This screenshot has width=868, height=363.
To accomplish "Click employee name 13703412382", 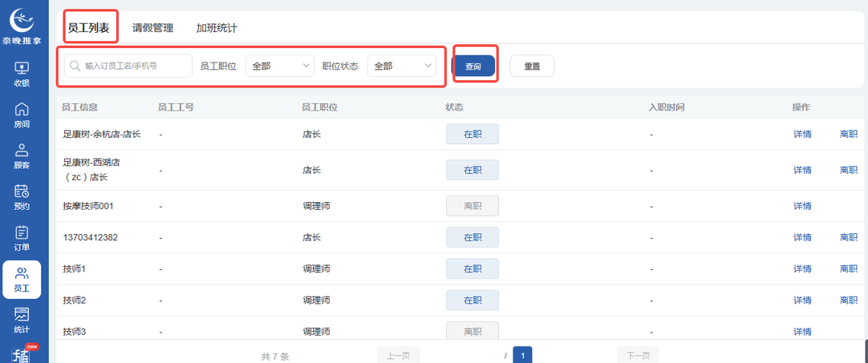I will 90,237.
